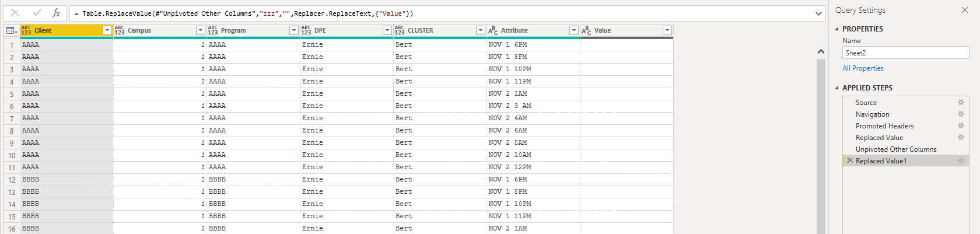Confirm the formula with checkmark icon

37,13
